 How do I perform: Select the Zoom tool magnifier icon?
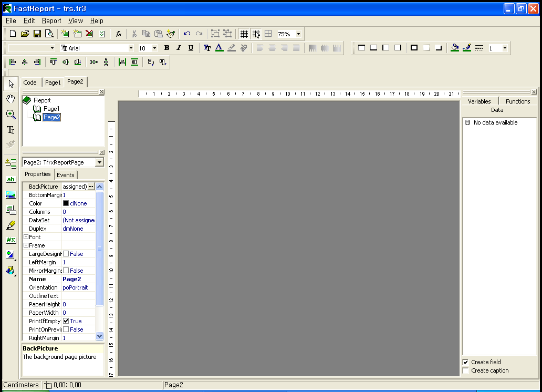(11, 115)
